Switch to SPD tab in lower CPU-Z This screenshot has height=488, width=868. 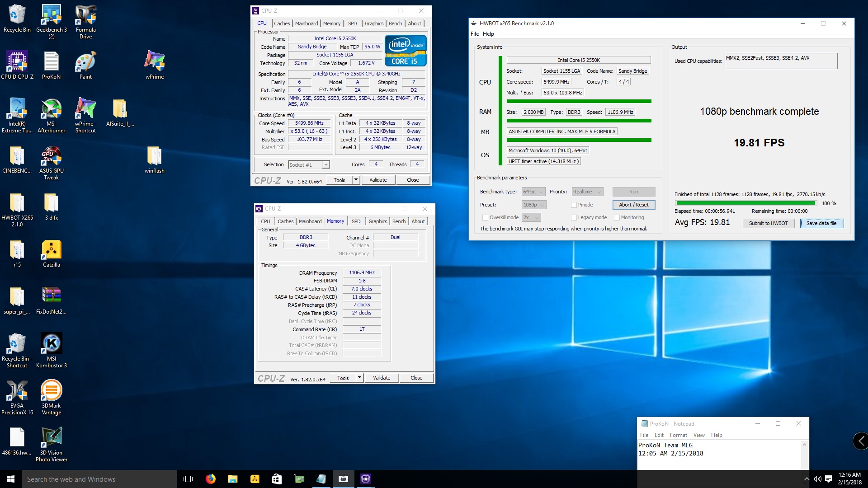(x=356, y=221)
